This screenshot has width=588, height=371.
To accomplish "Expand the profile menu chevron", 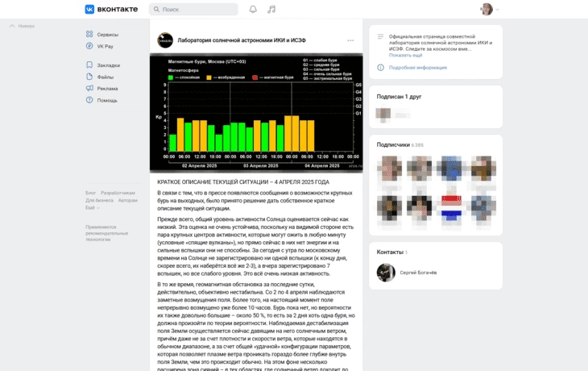I will click(x=497, y=10).
